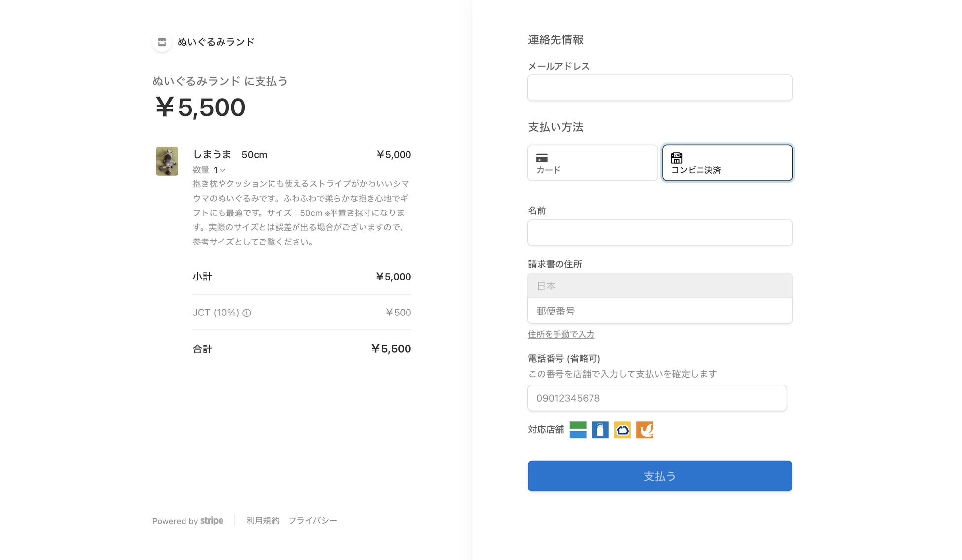The image size is (962, 560).
Task: Open the プライバシー privacy link
Action: [x=313, y=521]
